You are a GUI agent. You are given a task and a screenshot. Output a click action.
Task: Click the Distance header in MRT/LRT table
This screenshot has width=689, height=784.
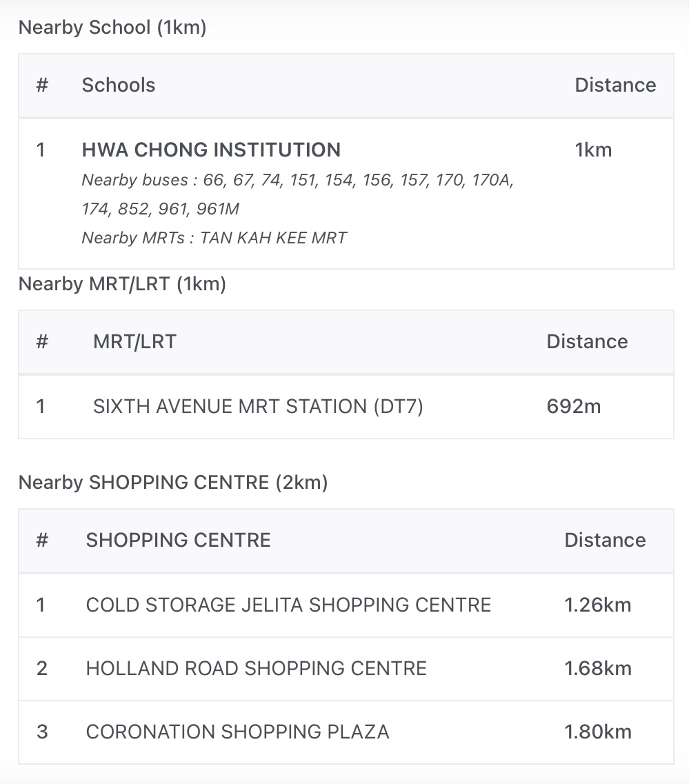point(587,341)
